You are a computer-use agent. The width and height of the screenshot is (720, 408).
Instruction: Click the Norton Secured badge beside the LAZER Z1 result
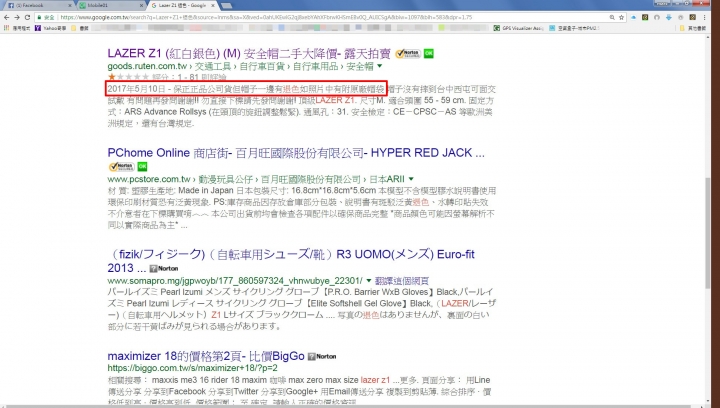pyautogui.click(x=408, y=54)
